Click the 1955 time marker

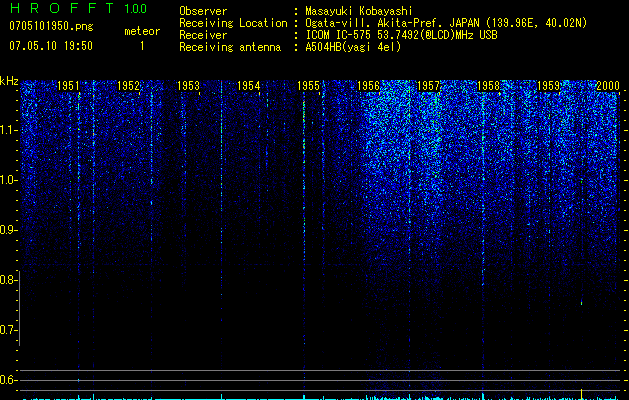pyautogui.click(x=308, y=85)
